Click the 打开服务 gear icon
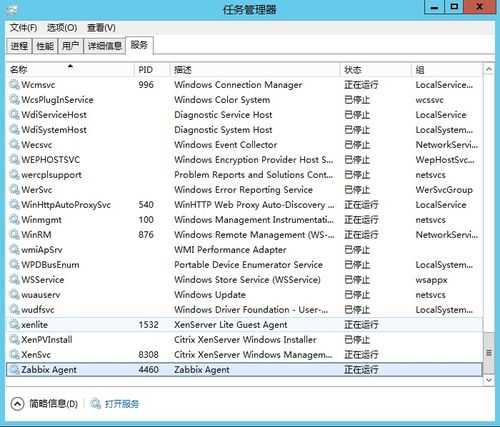This screenshot has height=427, width=500. coord(96,404)
